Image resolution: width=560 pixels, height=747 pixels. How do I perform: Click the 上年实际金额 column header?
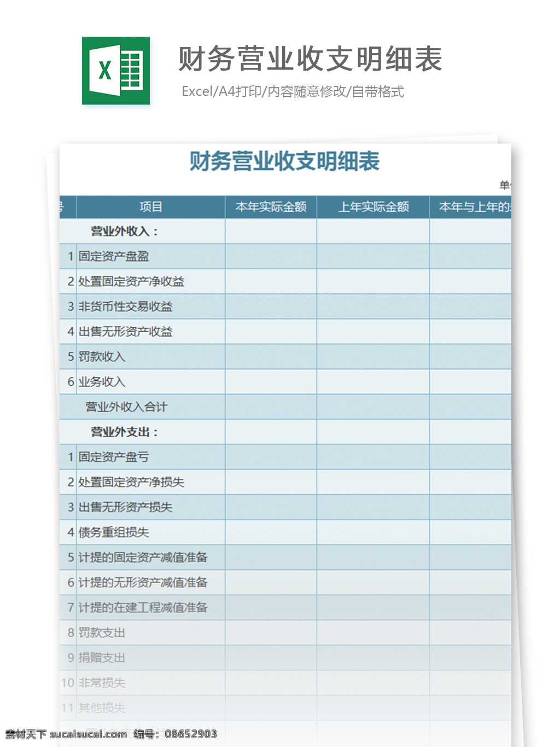coord(373,207)
